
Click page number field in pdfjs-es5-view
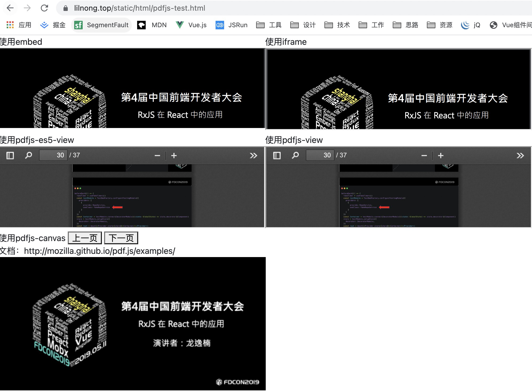point(53,155)
